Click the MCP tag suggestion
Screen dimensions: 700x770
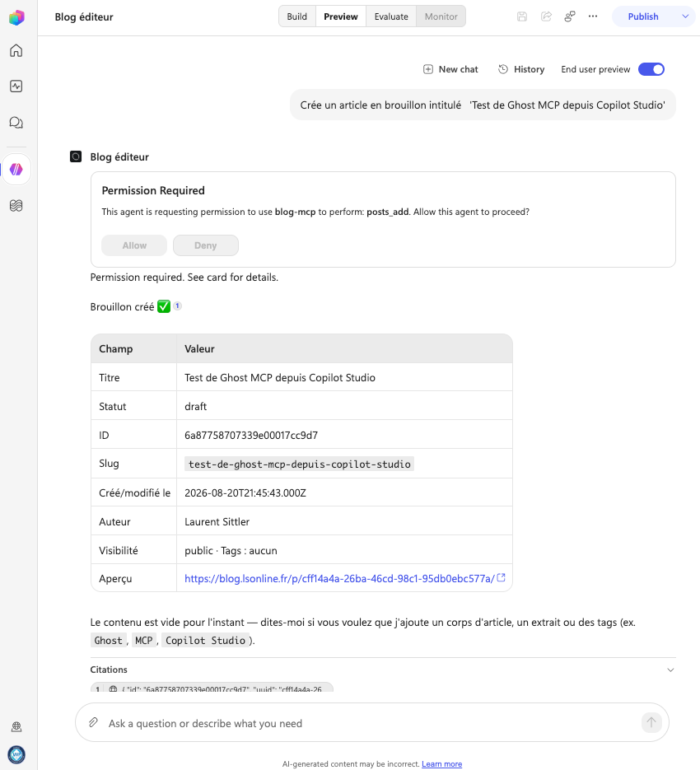(x=144, y=641)
